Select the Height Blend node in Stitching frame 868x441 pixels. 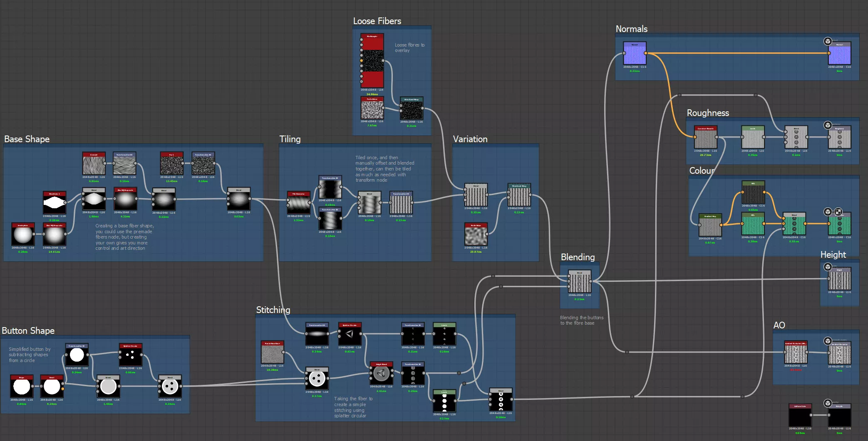381,373
